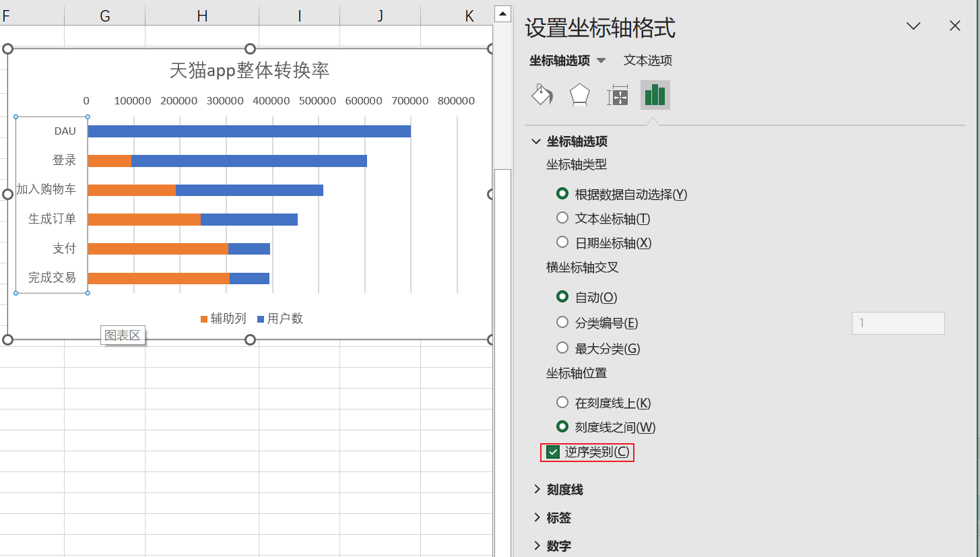The image size is (980, 557).
Task: Open the Size & Properties tab icon
Action: point(618,95)
